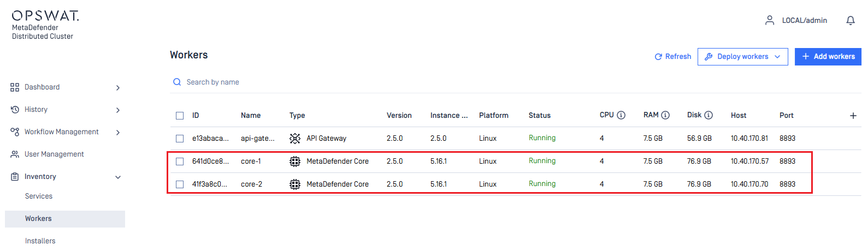Viewport: 868px width, 251px height.
Task: Click the notification bell icon
Action: [x=851, y=21]
